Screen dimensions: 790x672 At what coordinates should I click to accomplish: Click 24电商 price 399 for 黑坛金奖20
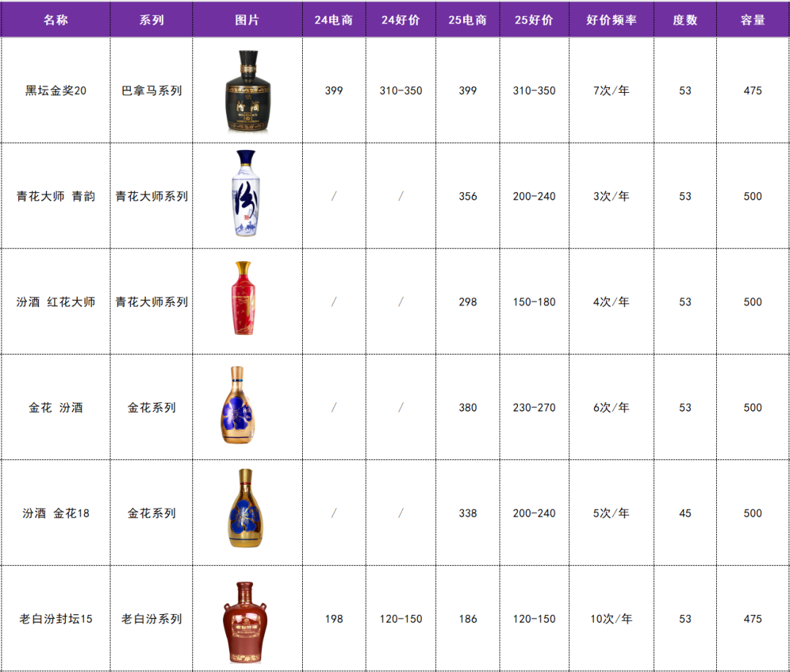pos(334,91)
